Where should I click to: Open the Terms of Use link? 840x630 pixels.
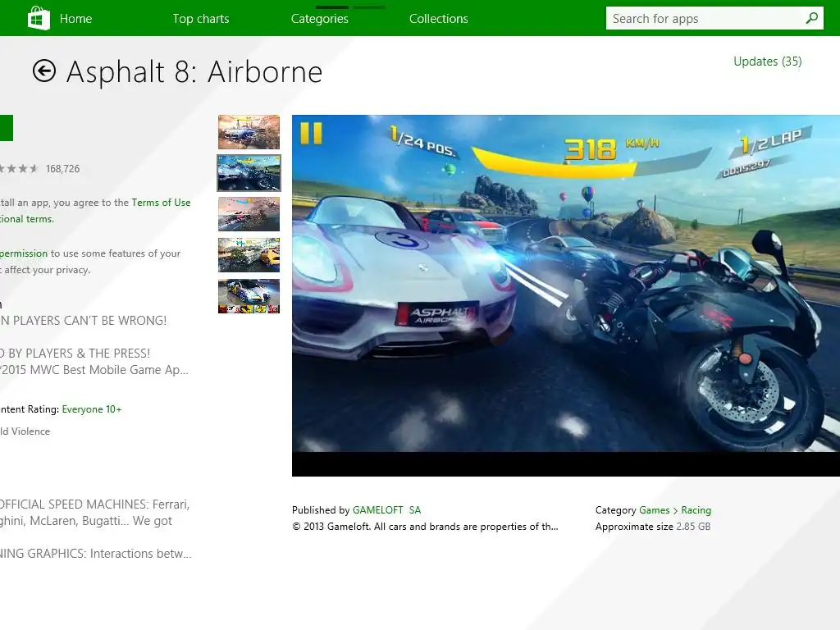[162, 203]
